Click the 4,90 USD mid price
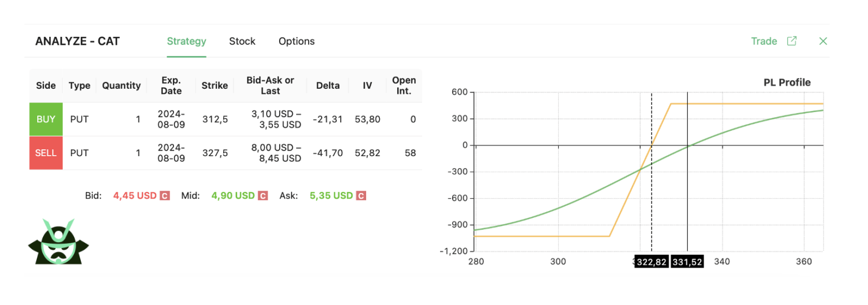The height and width of the screenshot is (305, 868). tap(233, 196)
